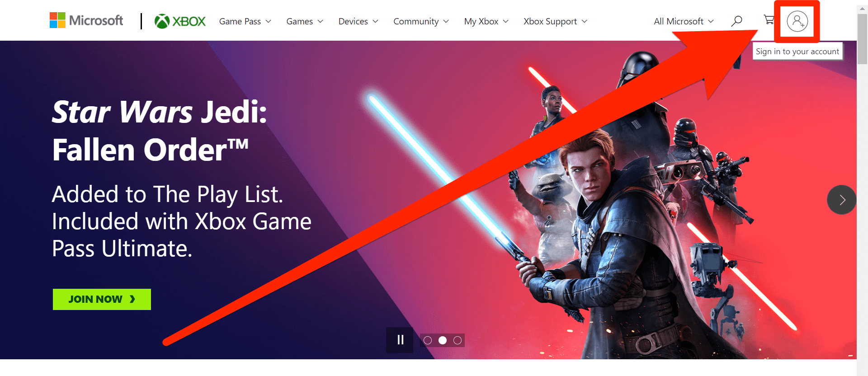Pause the hero carousel

click(x=400, y=340)
